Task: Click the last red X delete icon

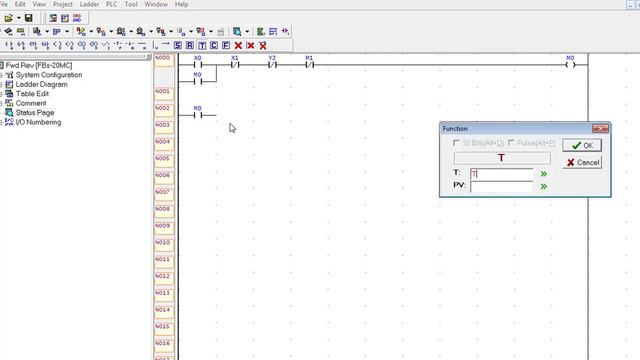Action: click(263, 45)
